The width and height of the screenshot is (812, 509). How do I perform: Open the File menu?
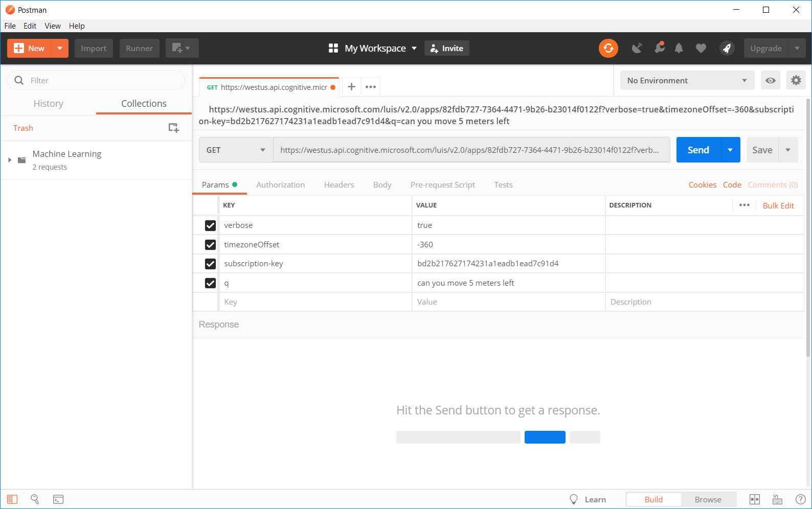pos(10,26)
